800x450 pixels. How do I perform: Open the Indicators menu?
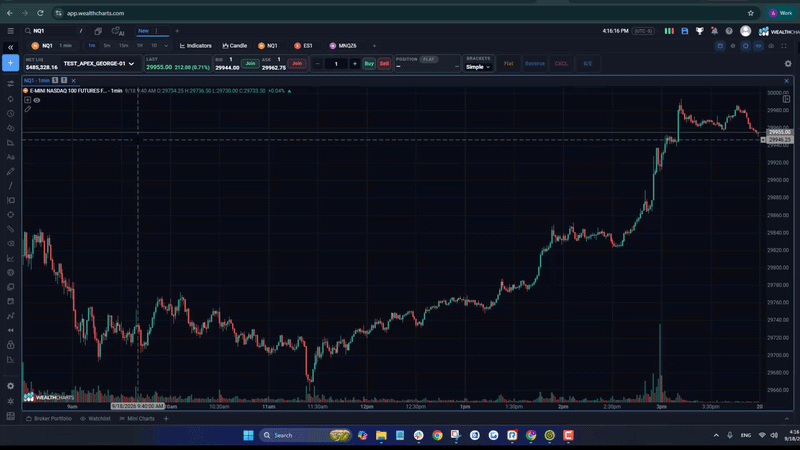(195, 46)
